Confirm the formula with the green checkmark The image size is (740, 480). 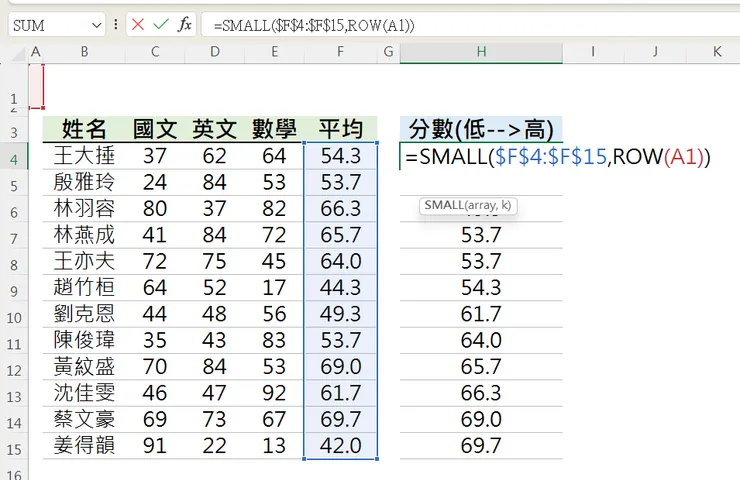[x=161, y=25]
